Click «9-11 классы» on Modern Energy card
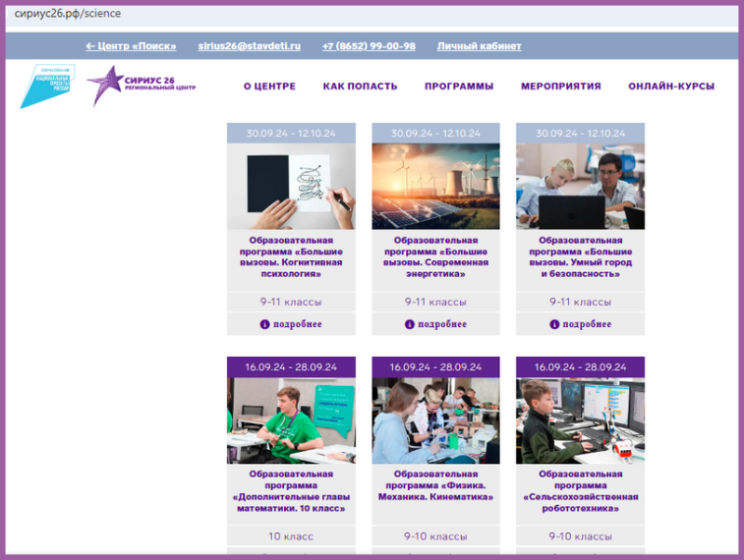 435,302
